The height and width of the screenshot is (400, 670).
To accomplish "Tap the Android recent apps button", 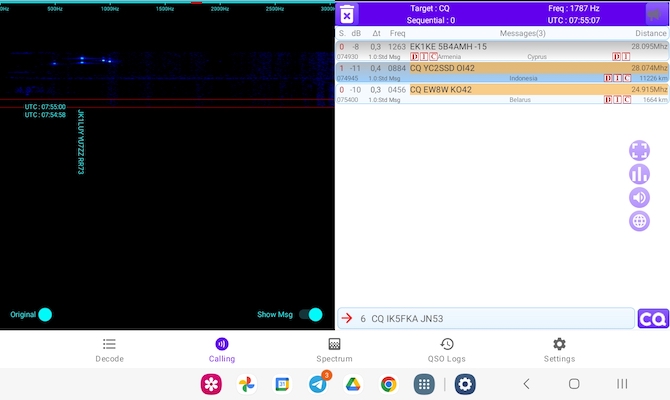I will click(x=622, y=384).
